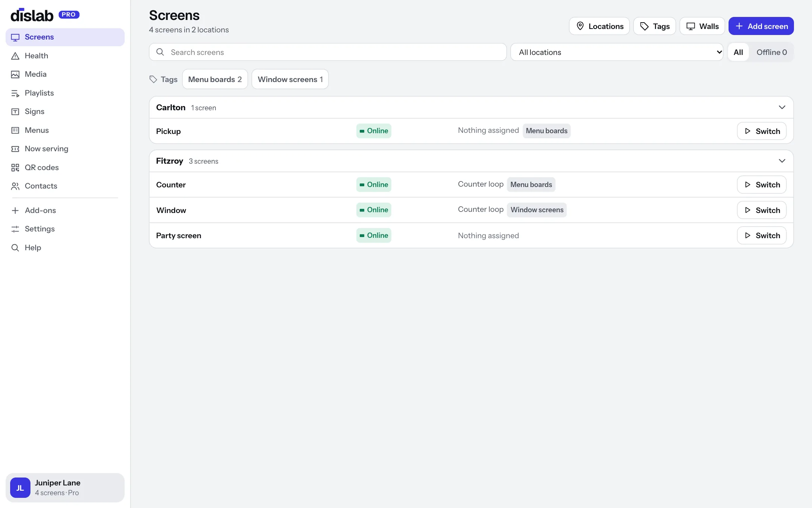Click Switch for the Pickup screen
This screenshot has height=508, width=812.
pyautogui.click(x=762, y=131)
